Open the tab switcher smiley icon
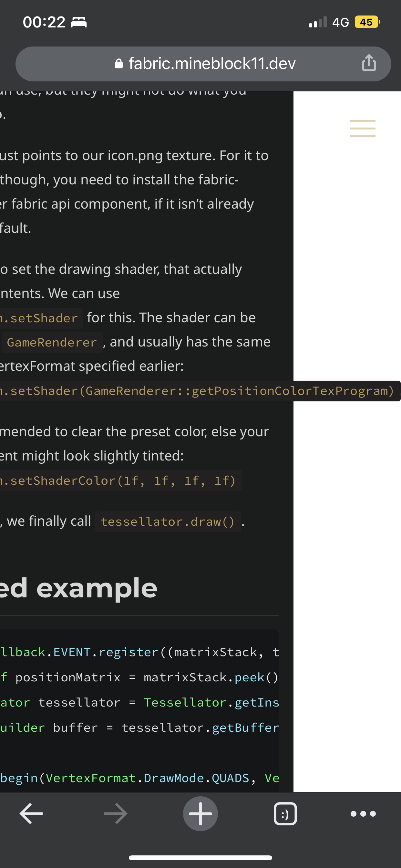 click(285, 813)
